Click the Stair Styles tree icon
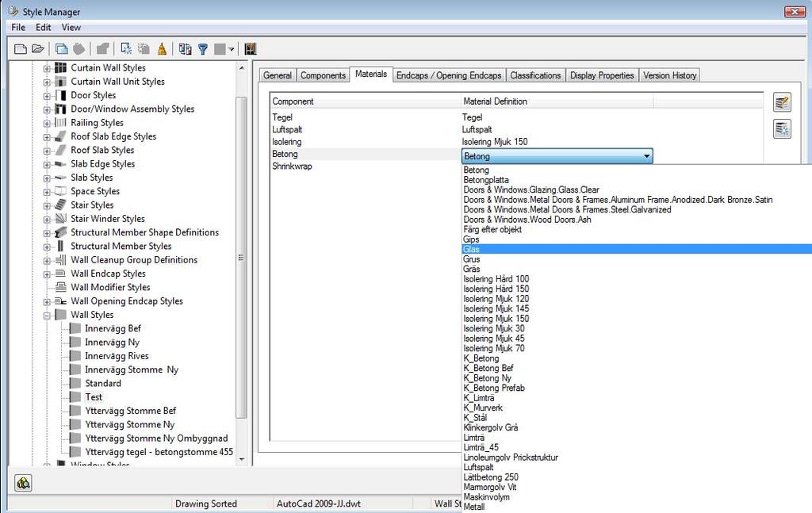 [60, 205]
